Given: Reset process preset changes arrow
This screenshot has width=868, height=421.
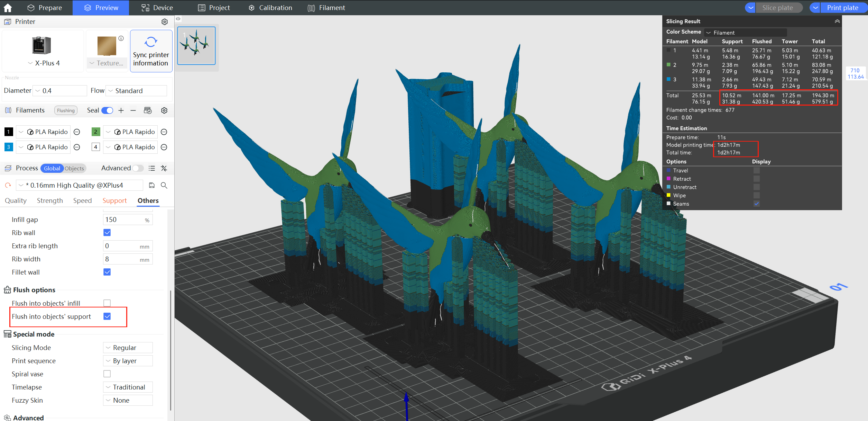Looking at the screenshot, I should point(8,185).
